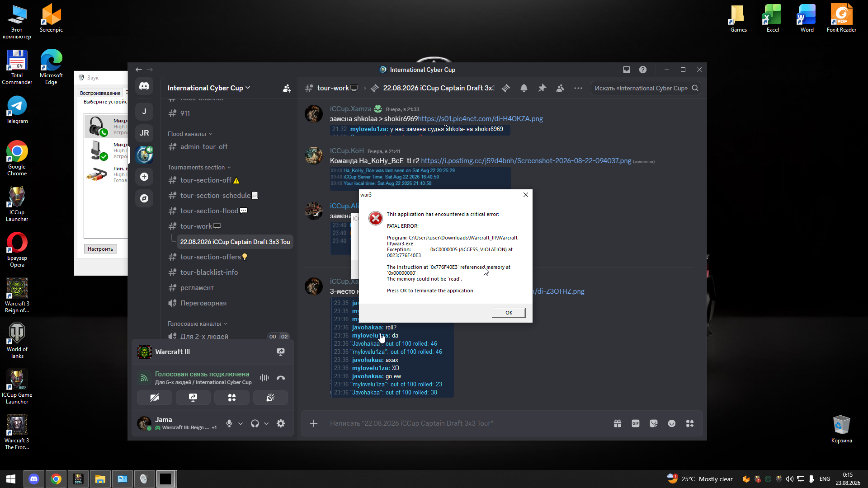The image size is (868, 488).
Task: Open the emoji picker
Action: tap(672, 423)
